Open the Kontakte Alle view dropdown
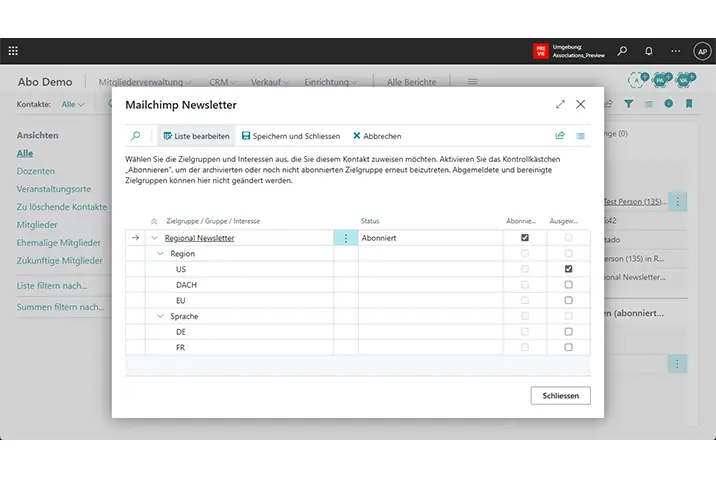Viewport: 716px width, 478px height. point(73,104)
